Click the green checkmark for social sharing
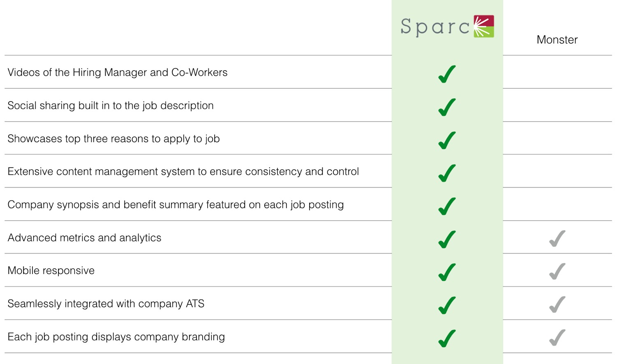The image size is (617, 364). point(447,107)
